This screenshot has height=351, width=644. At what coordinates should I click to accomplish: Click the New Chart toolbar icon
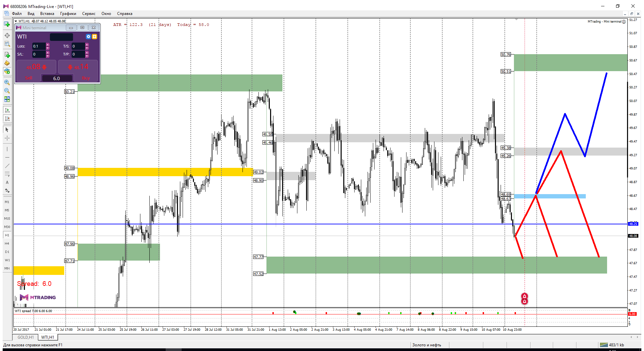tap(7, 24)
